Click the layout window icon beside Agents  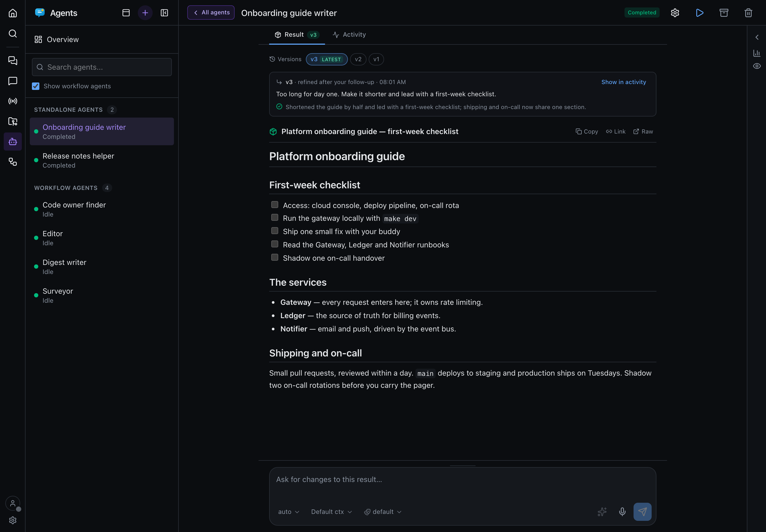click(x=126, y=13)
